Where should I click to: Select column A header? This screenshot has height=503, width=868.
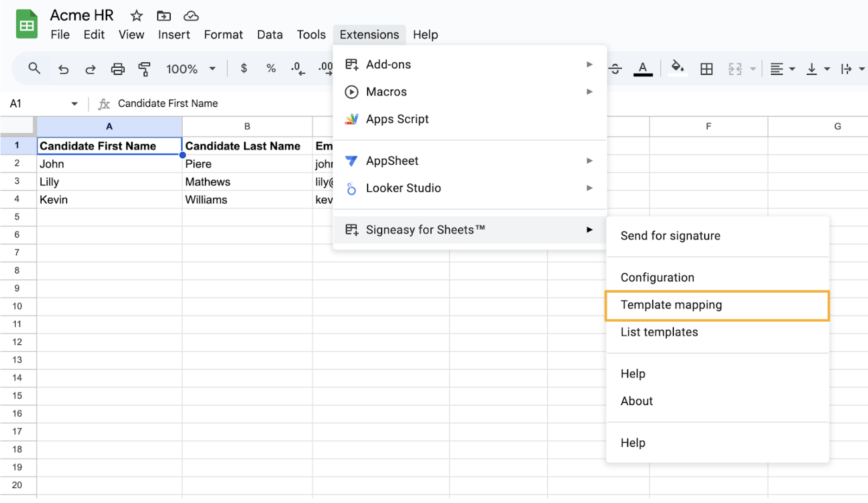tap(109, 126)
